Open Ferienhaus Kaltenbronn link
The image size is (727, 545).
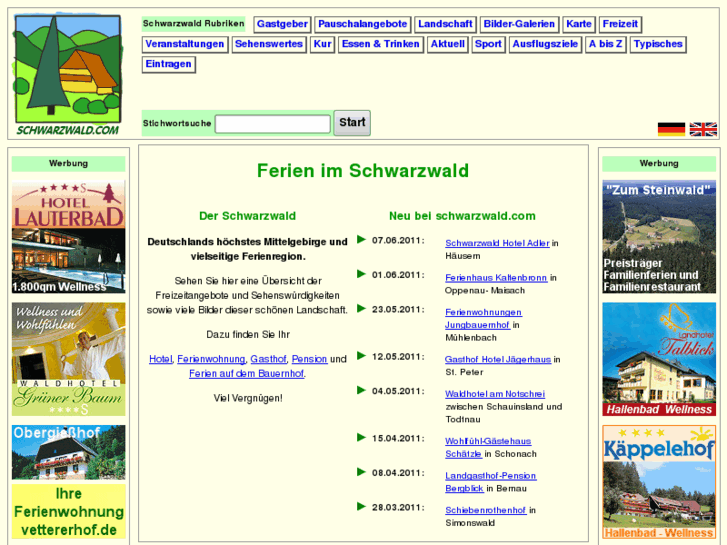click(496, 278)
